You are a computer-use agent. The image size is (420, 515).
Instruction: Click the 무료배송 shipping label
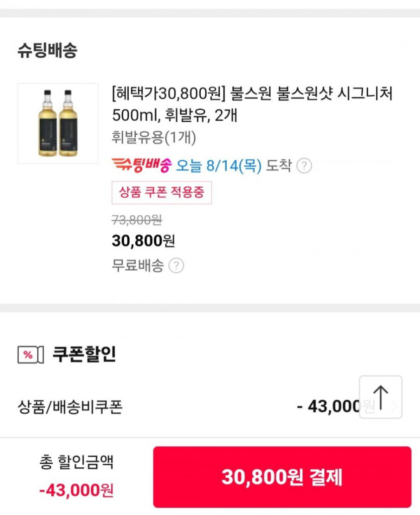[x=137, y=266]
